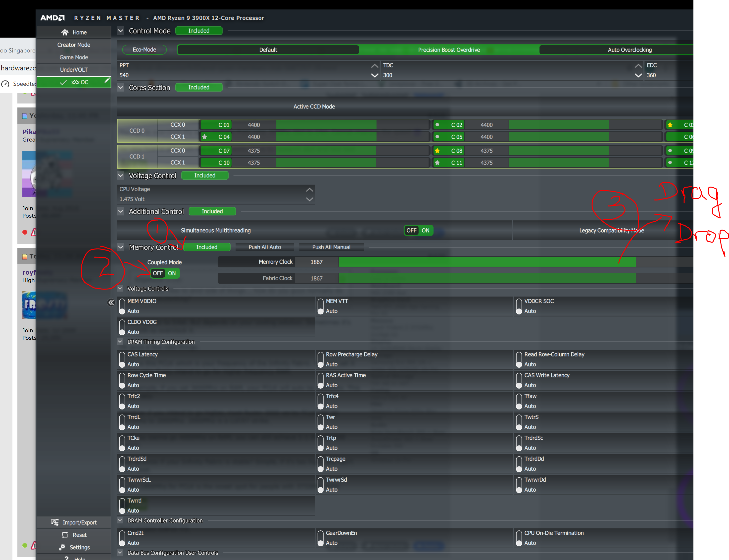Viewport: 729px width, 560px height.
Task: Open Settings gear in sidebar
Action: click(x=62, y=547)
